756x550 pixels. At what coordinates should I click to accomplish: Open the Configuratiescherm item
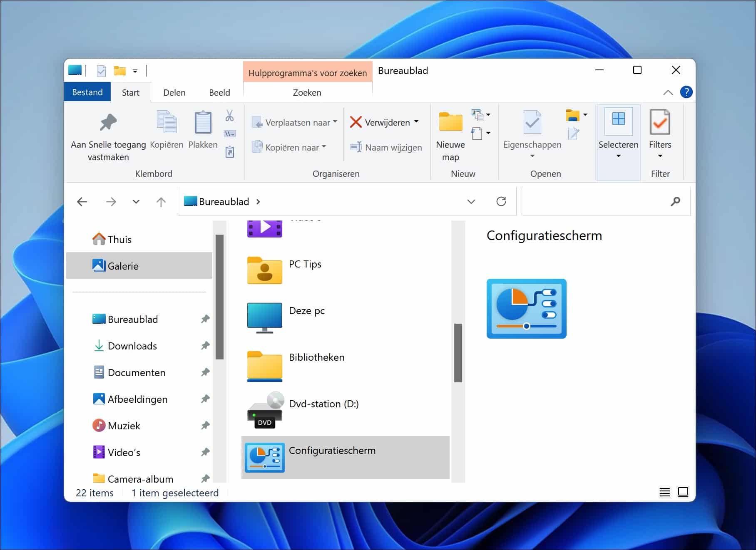click(x=332, y=450)
